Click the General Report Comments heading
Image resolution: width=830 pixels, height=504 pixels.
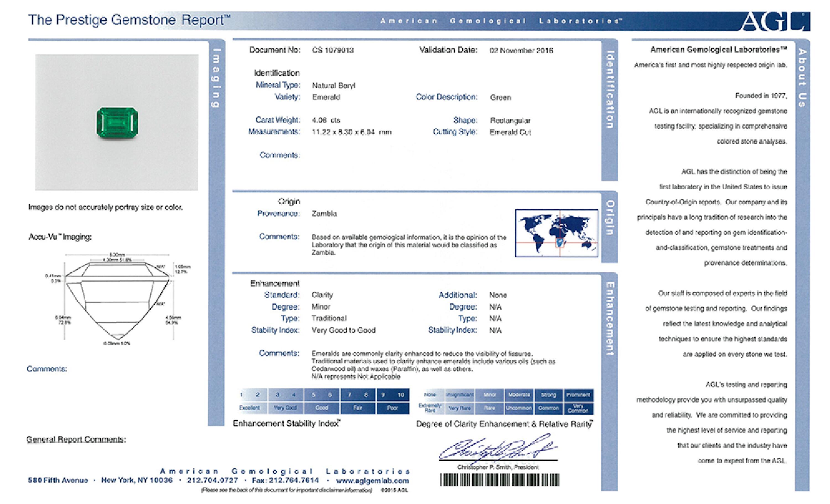(x=76, y=439)
